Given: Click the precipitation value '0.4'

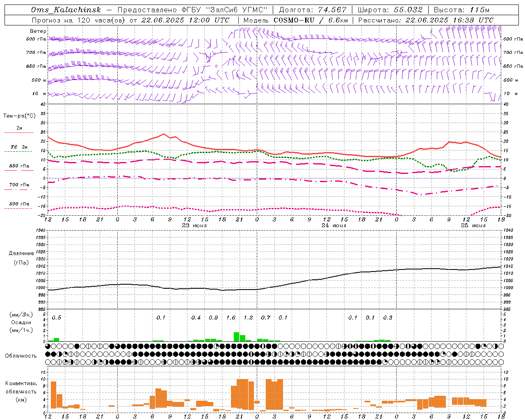Looking at the screenshot, I should click(x=196, y=318).
